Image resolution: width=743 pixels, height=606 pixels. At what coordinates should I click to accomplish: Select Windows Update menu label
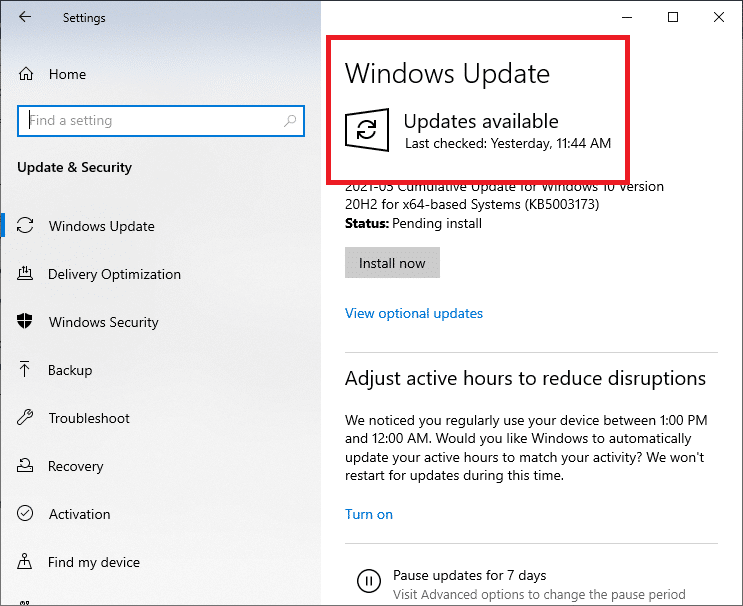[x=101, y=226]
